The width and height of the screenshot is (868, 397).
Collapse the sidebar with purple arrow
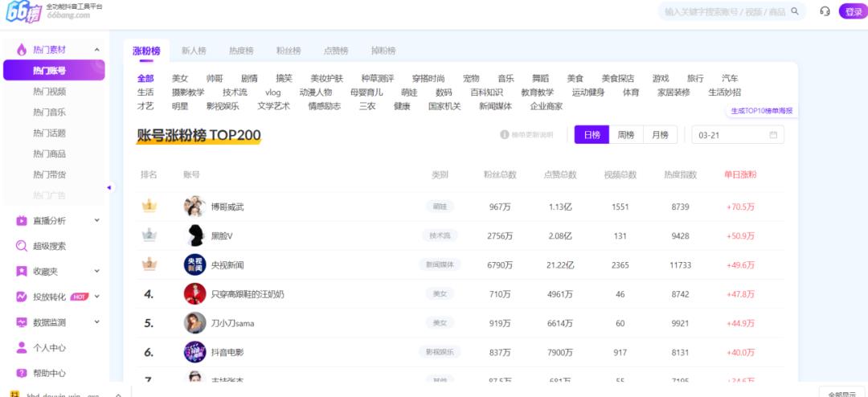tap(109, 187)
